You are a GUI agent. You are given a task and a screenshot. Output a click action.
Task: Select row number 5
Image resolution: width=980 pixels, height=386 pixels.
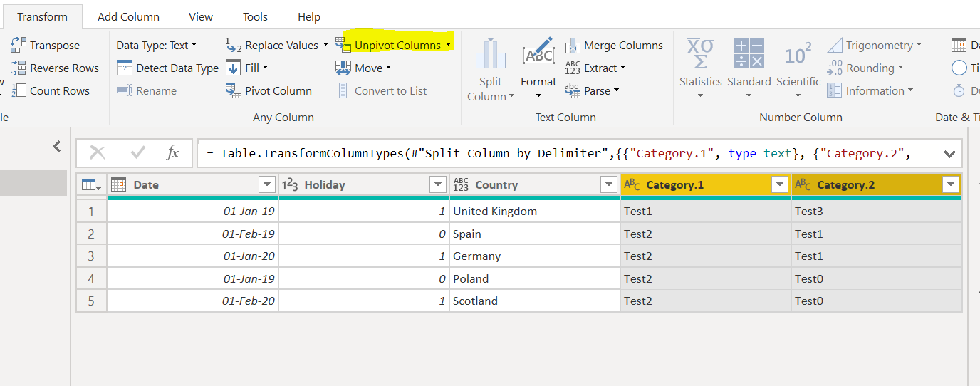tap(91, 301)
